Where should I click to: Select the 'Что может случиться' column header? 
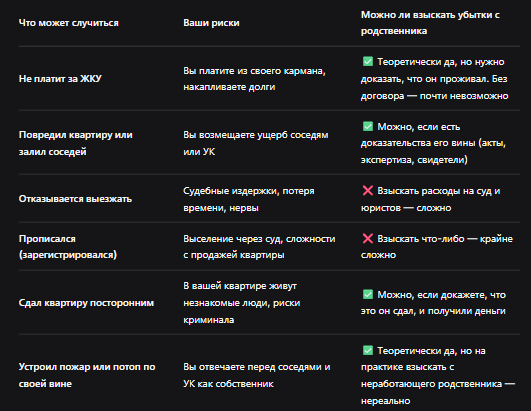pyautogui.click(x=69, y=23)
